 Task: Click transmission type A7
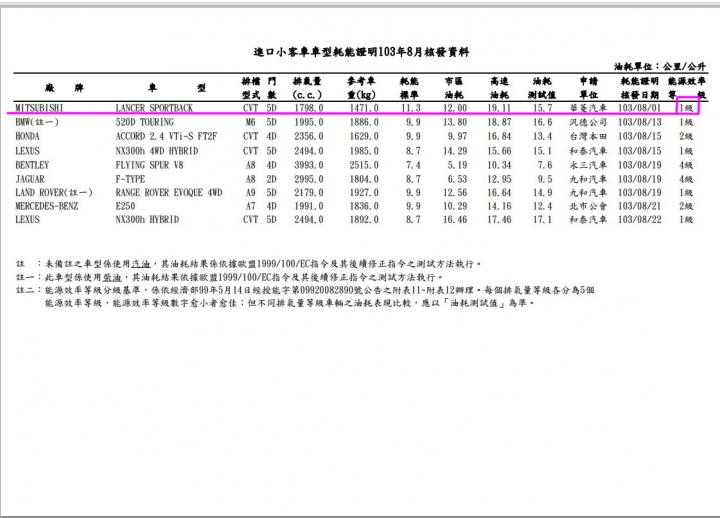click(250, 207)
